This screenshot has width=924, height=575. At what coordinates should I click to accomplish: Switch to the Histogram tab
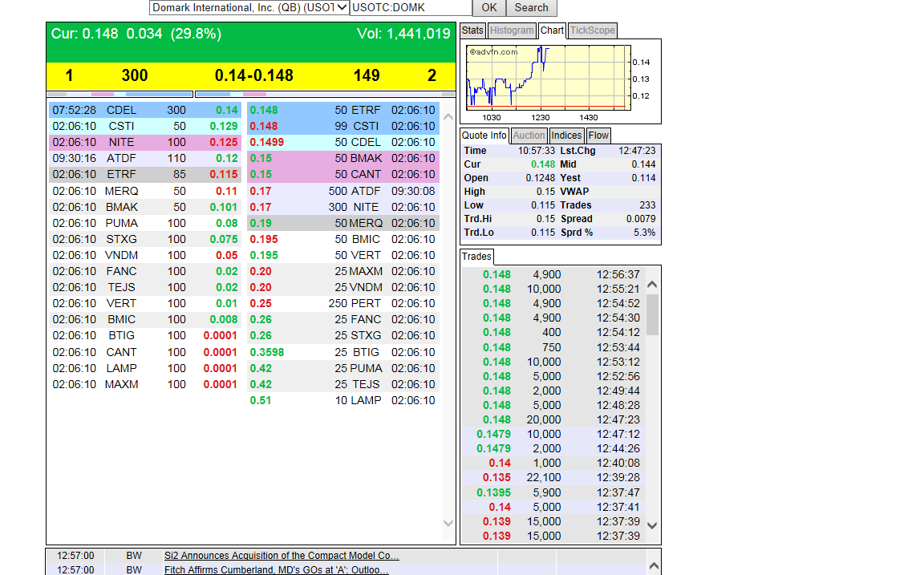[512, 30]
